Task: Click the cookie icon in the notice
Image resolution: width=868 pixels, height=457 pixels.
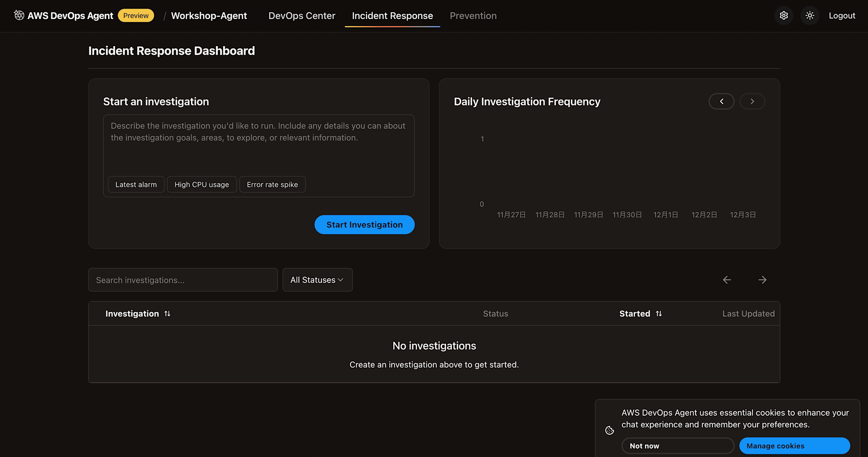Action: point(610,430)
